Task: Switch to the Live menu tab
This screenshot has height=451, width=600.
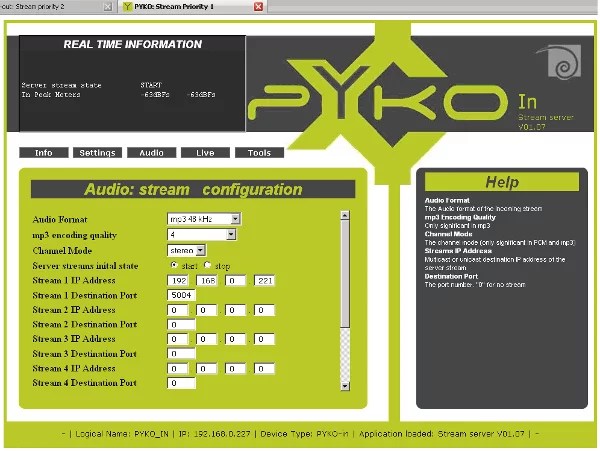Action: click(205, 153)
